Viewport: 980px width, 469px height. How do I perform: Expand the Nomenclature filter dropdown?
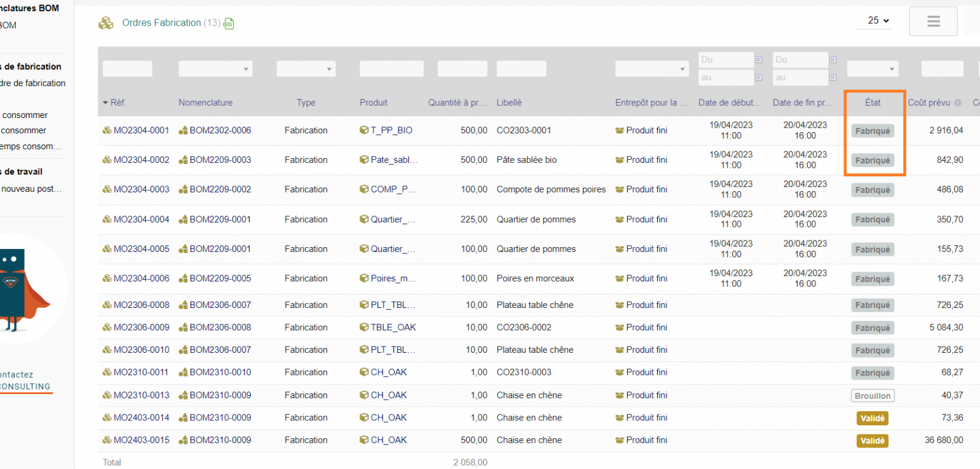[x=215, y=69]
